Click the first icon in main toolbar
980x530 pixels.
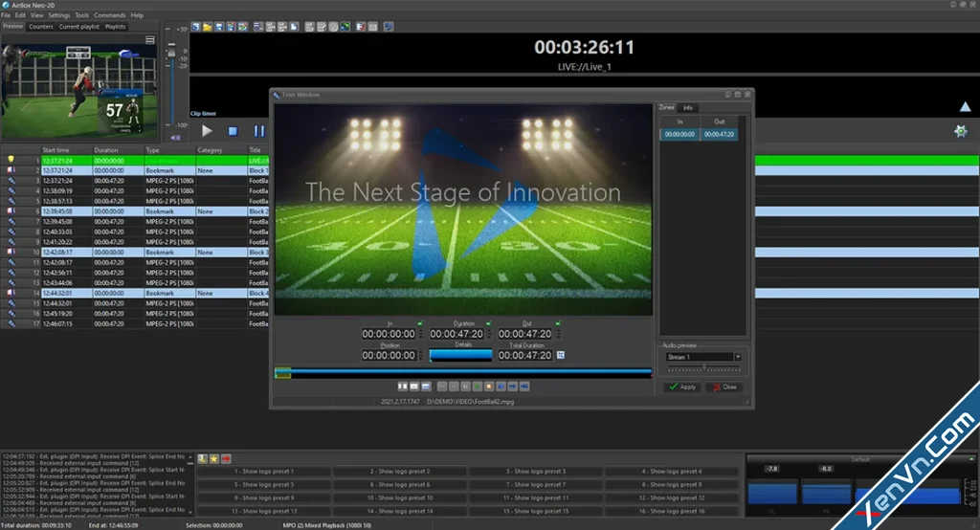pyautogui.click(x=195, y=27)
